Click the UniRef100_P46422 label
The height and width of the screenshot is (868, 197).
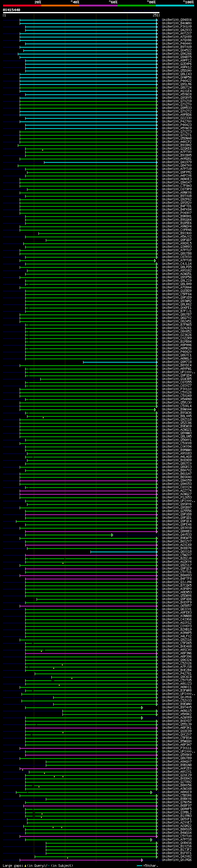click(x=177, y=81)
